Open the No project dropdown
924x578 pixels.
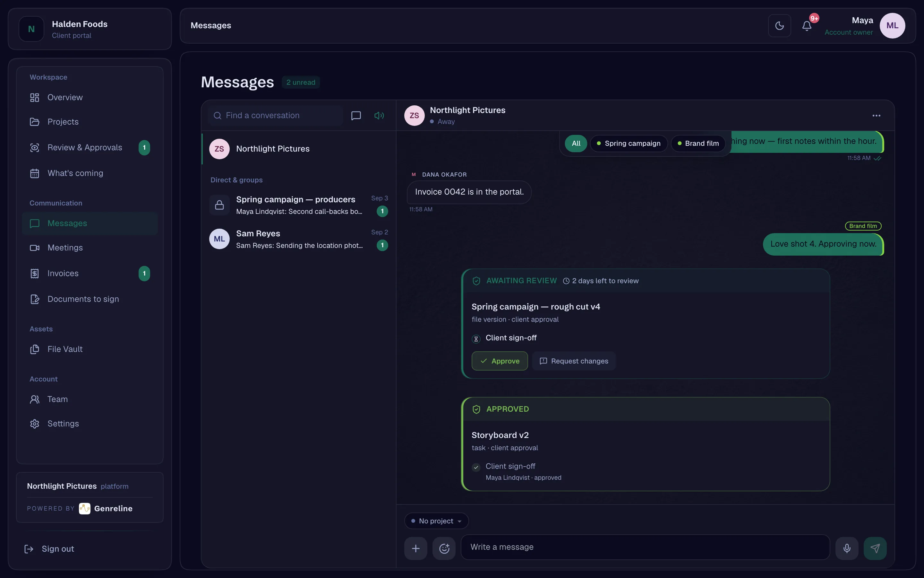pyautogui.click(x=436, y=521)
